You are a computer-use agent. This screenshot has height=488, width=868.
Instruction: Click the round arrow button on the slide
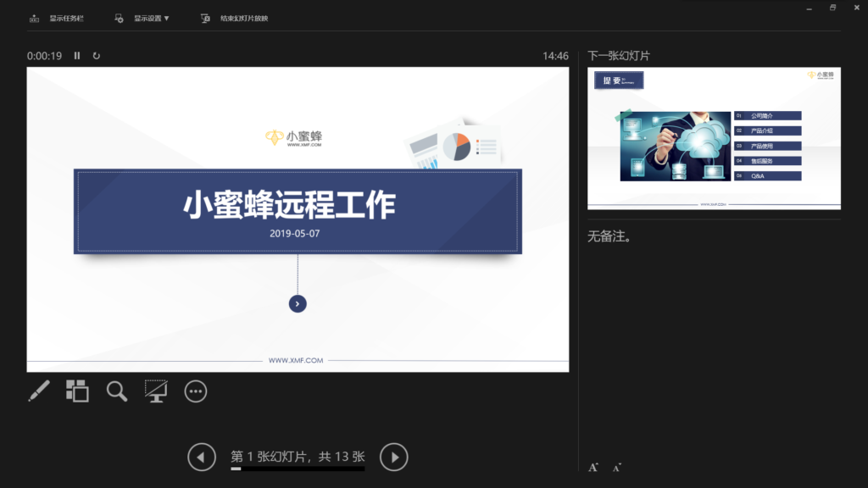point(298,303)
